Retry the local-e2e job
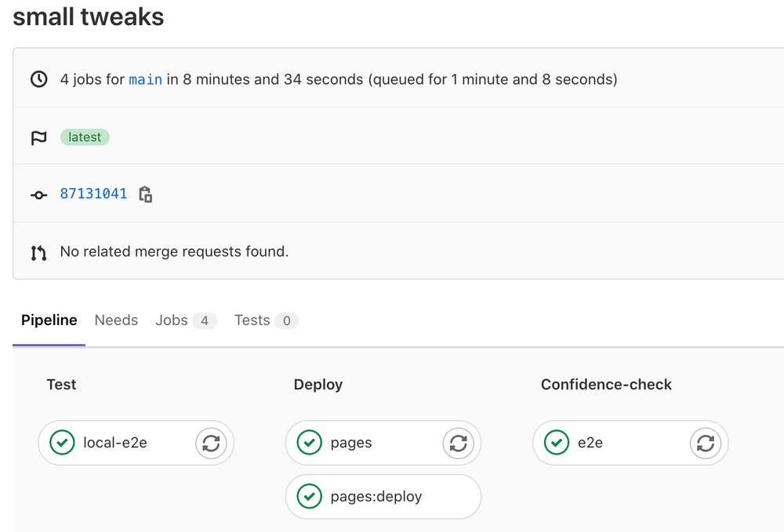784x532 pixels. click(210, 443)
